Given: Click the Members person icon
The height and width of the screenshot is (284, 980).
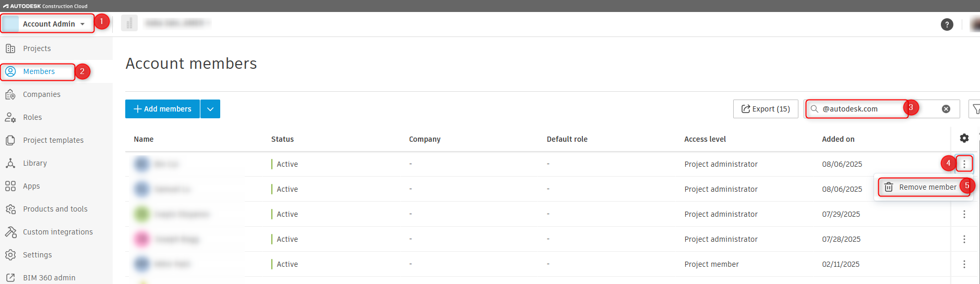Looking at the screenshot, I should coord(10,71).
